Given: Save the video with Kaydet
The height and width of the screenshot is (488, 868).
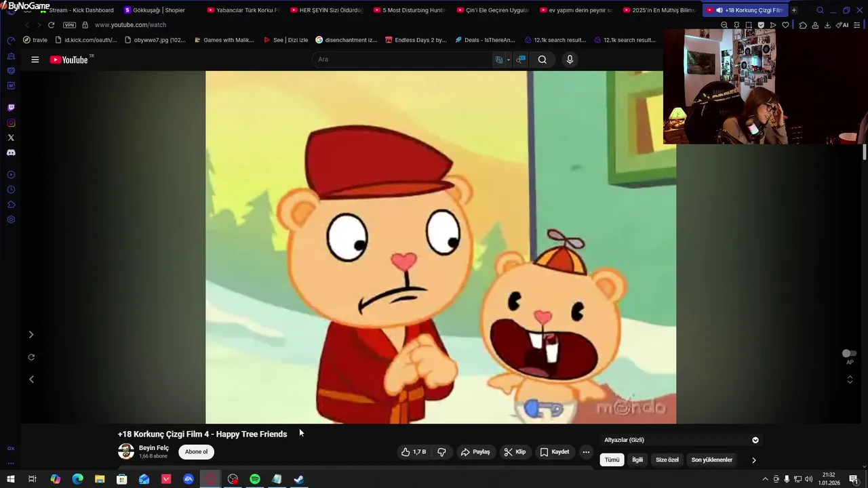Looking at the screenshot, I should coord(555,452).
